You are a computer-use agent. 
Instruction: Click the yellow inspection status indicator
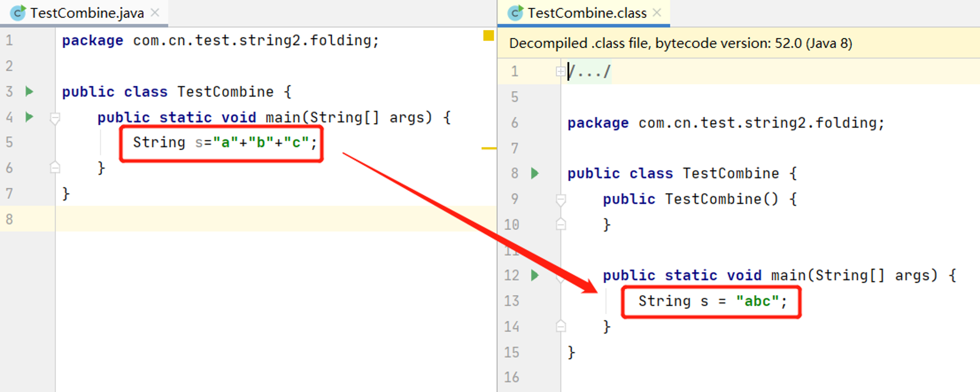click(488, 35)
